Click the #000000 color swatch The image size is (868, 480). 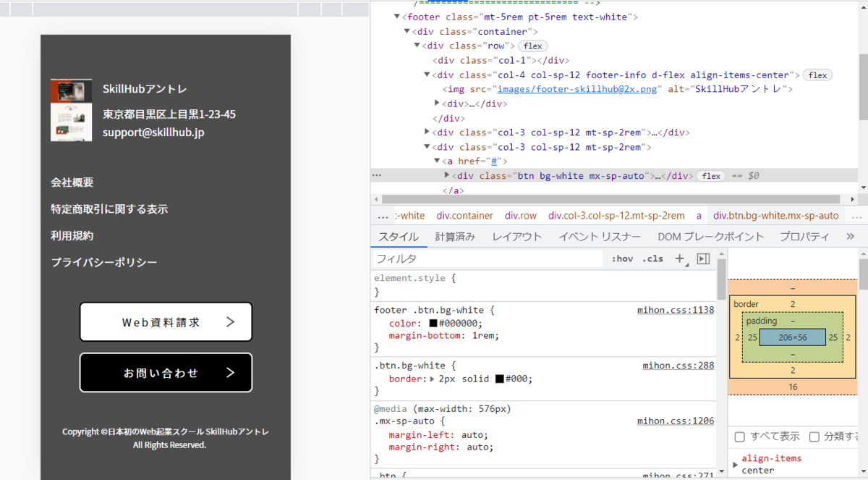433,324
